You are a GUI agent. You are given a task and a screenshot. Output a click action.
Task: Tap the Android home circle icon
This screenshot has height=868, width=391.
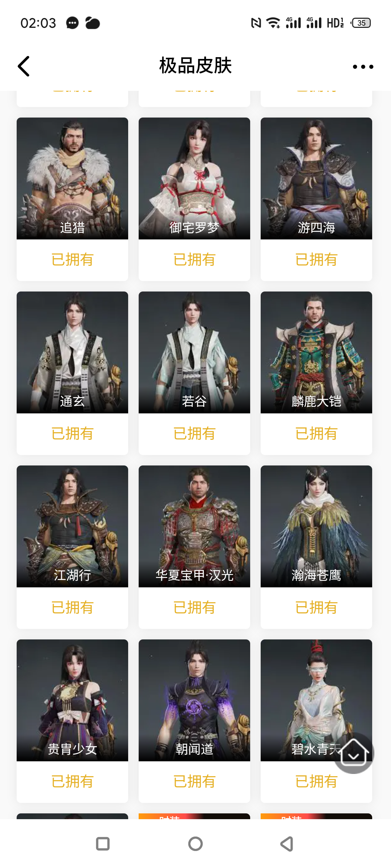195,844
